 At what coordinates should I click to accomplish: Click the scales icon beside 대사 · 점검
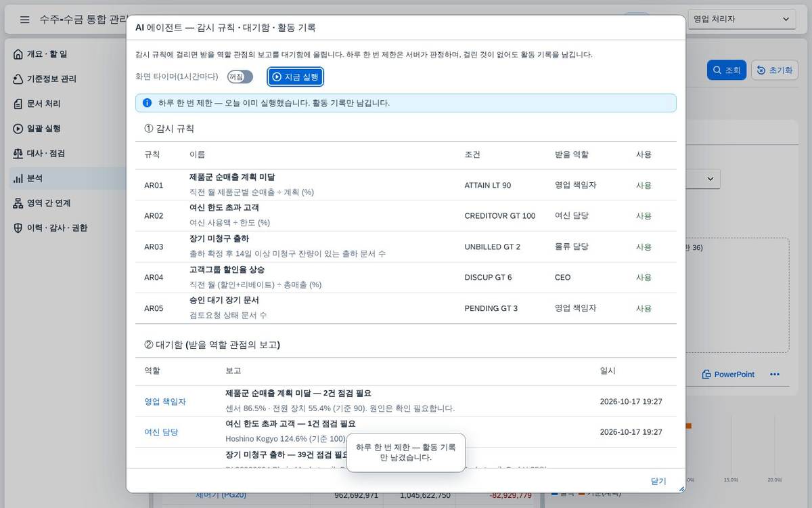tap(18, 153)
